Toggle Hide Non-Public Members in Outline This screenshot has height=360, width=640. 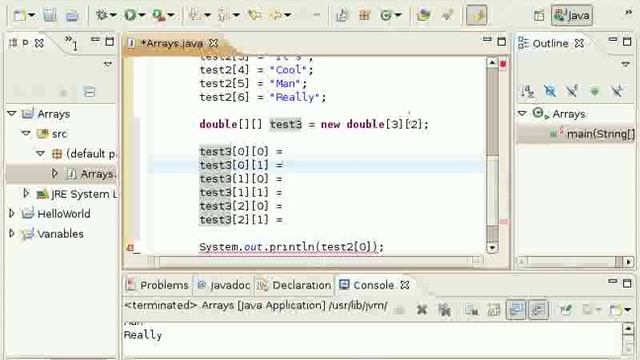coord(594,91)
